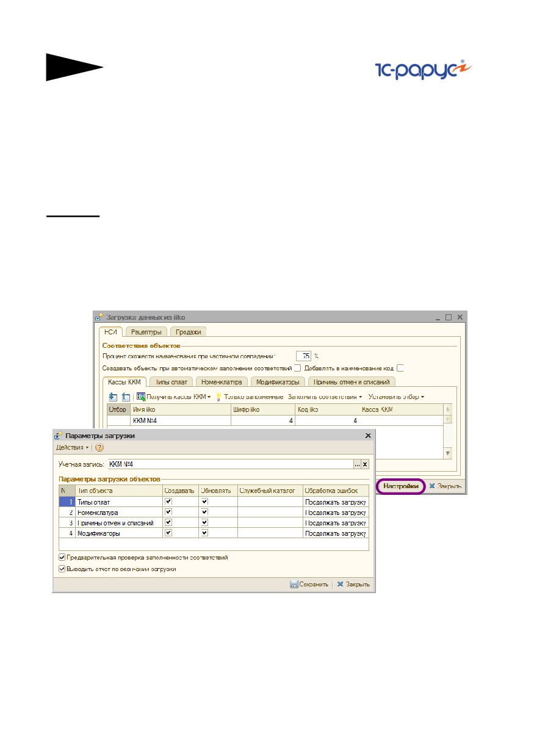Click the light bulb Только заполненные icon

(218, 397)
